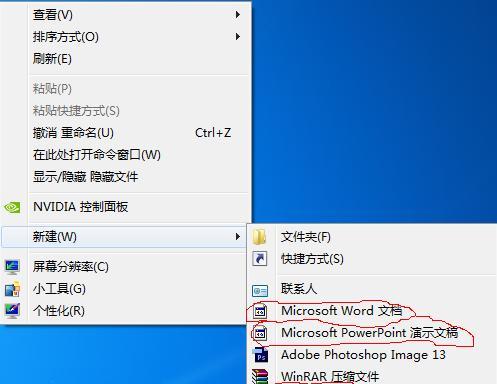The width and height of the screenshot is (497, 384).
Task: Choose 在此处打开命令窗口(W)
Action: coord(125,155)
